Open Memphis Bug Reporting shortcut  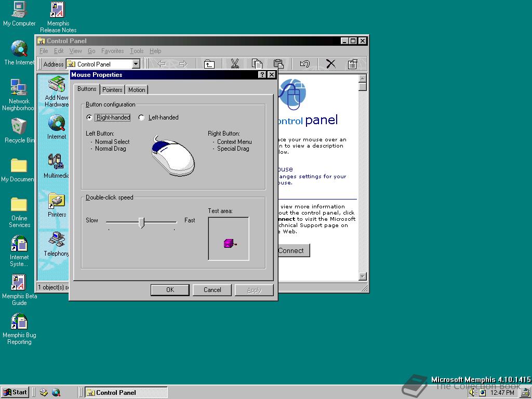point(19,329)
